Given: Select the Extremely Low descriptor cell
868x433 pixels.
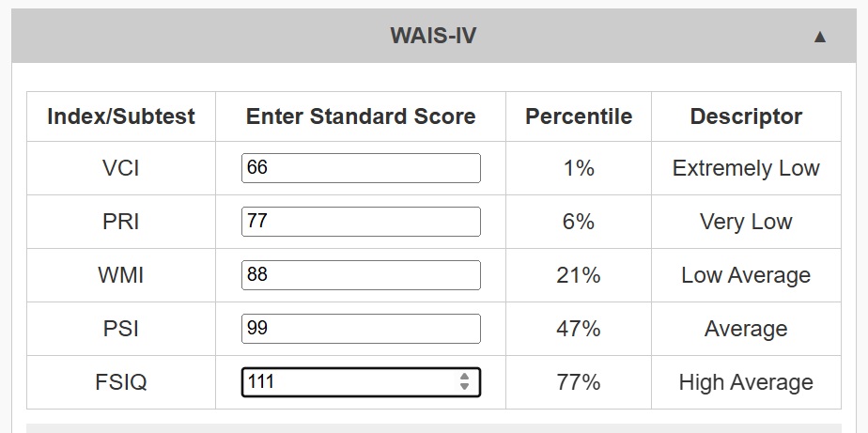Looking at the screenshot, I should (746, 168).
